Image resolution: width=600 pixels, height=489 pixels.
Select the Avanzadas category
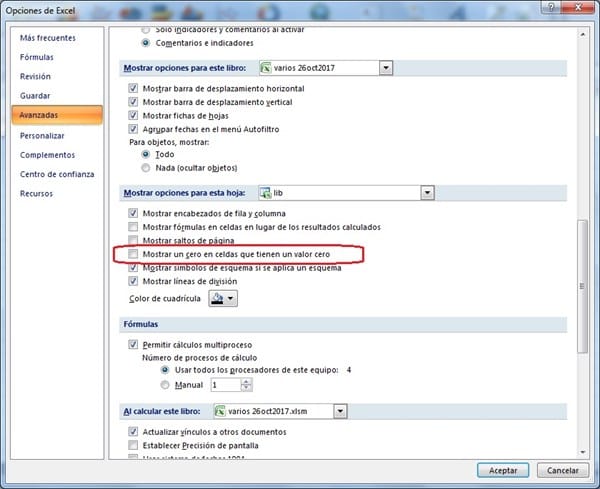57,115
